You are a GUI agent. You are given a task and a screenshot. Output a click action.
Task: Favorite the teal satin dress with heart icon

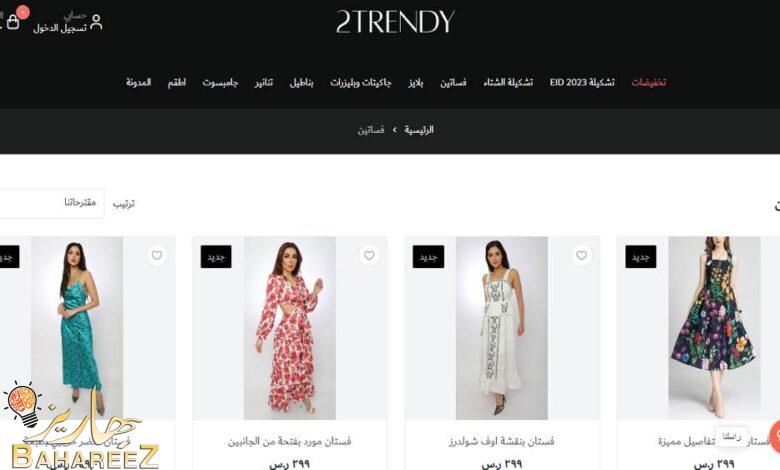coord(157,255)
